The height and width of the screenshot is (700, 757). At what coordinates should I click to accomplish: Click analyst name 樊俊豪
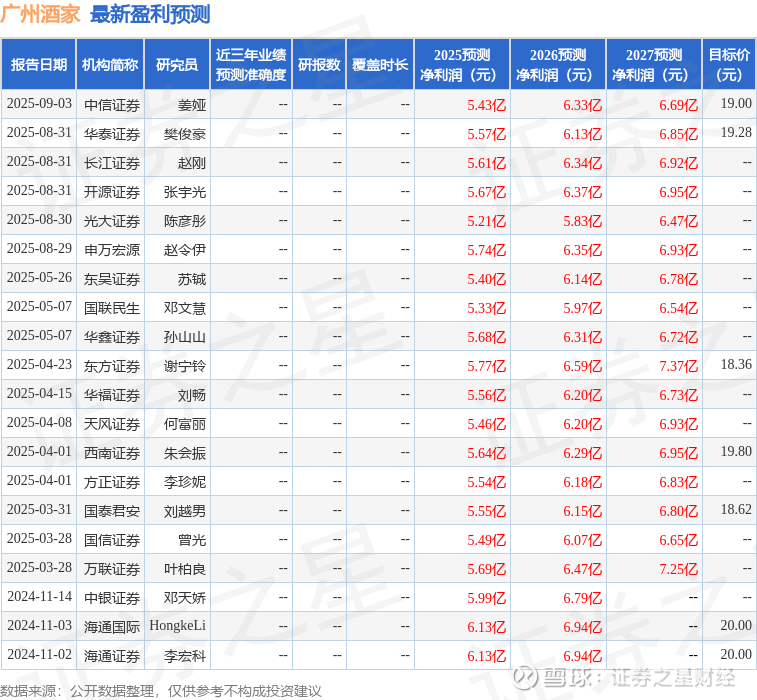click(185, 134)
